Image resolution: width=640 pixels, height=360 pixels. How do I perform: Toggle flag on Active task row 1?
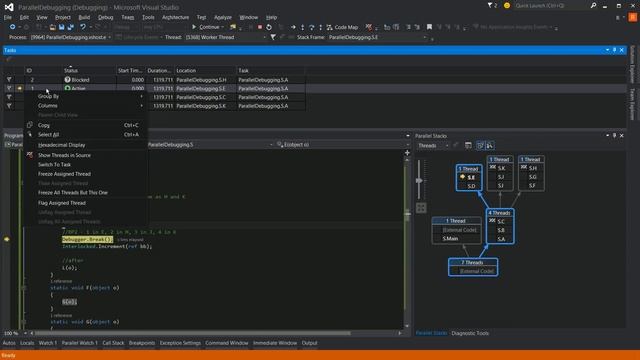coord(9,89)
